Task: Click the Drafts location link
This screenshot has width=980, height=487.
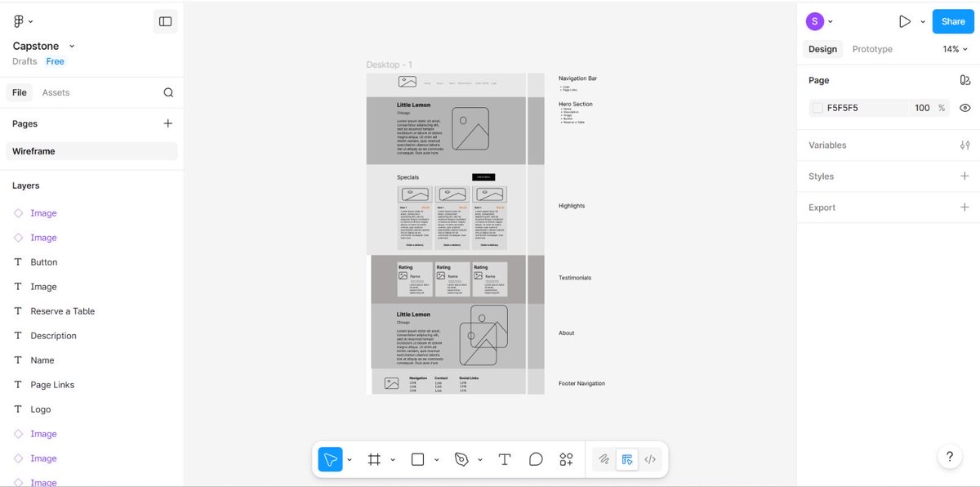Action: coord(24,61)
